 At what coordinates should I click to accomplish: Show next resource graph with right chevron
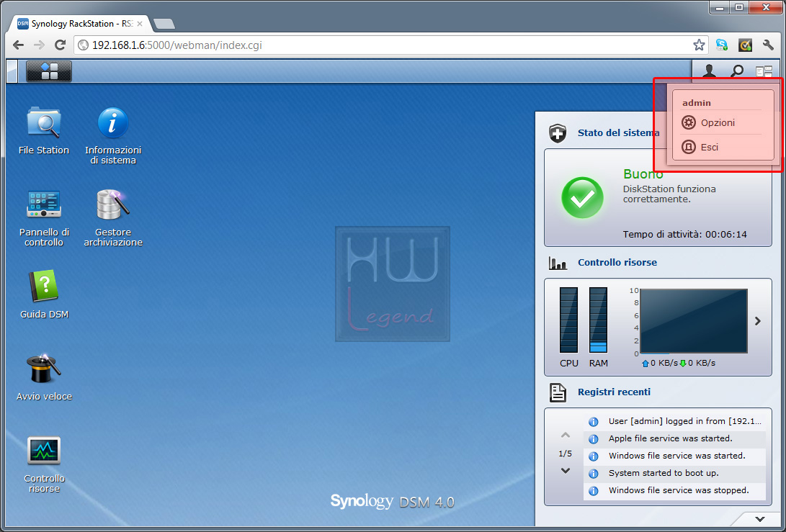tap(758, 321)
